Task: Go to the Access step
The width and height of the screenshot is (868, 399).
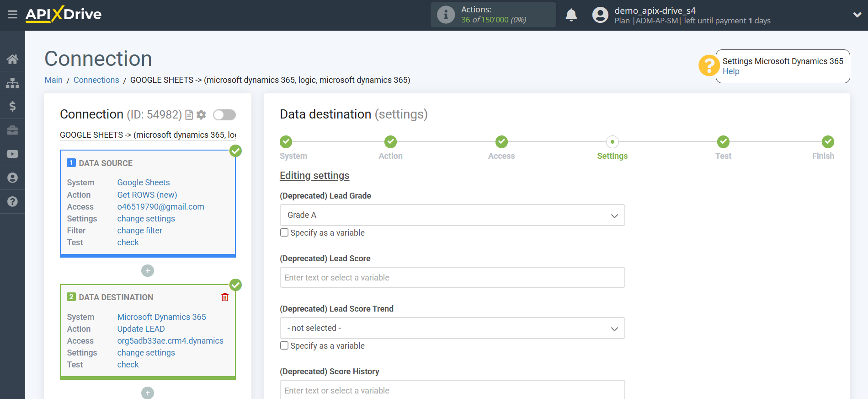Action: pos(501,142)
